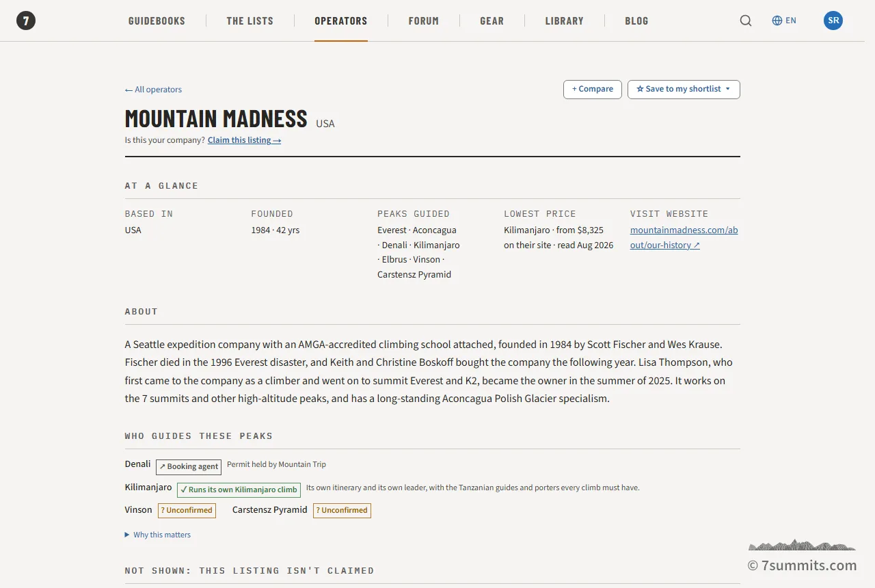The width and height of the screenshot is (875, 588).
Task: Go to Guidebooks in navigation
Action: pyautogui.click(x=157, y=21)
